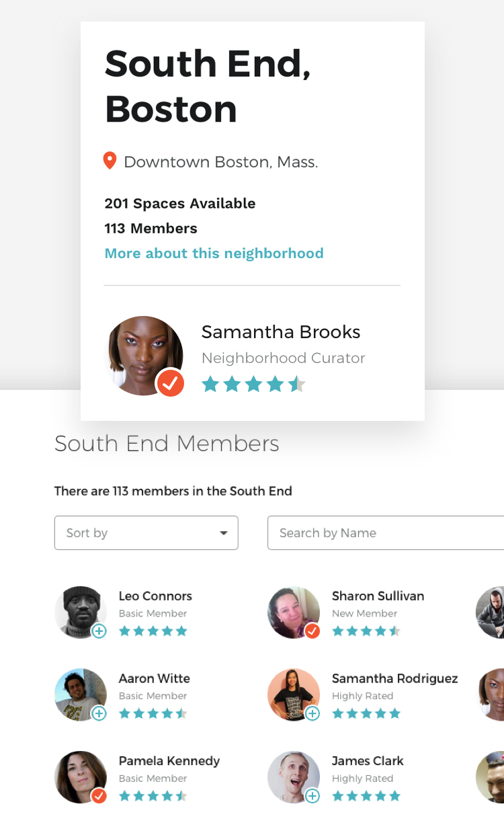This screenshot has height=835, width=504.
Task: Click Leo Connors' profile photo
Action: (79, 610)
